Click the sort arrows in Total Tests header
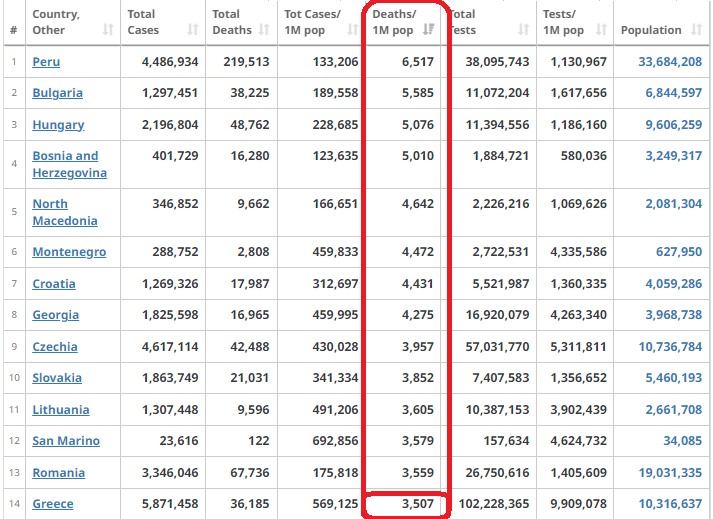The image size is (713, 519). (522, 30)
